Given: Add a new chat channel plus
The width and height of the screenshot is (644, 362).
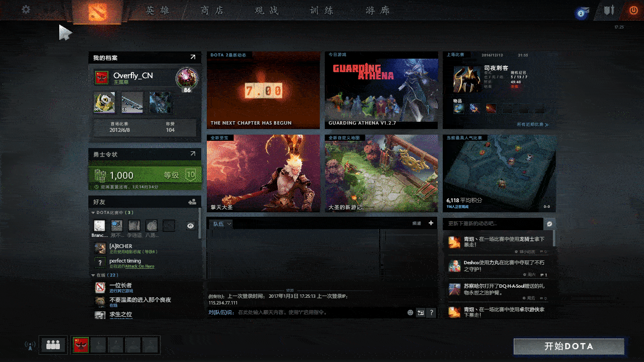Looking at the screenshot, I should [x=431, y=223].
